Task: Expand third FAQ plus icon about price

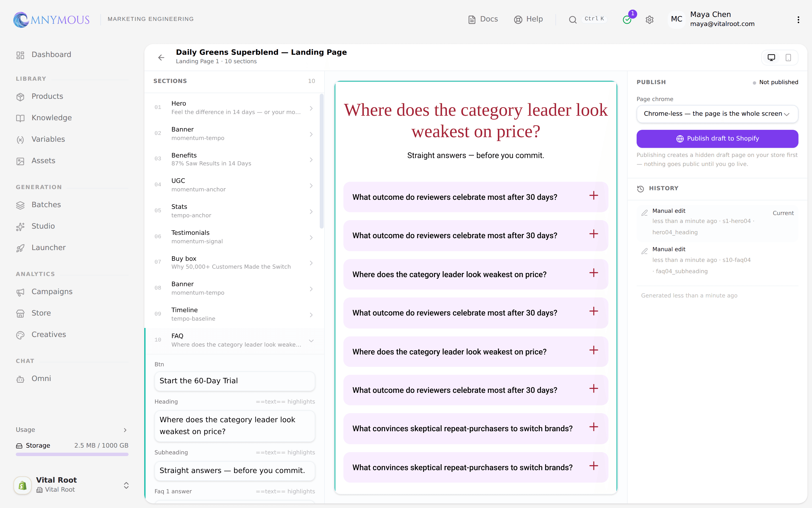Action: pyautogui.click(x=593, y=273)
